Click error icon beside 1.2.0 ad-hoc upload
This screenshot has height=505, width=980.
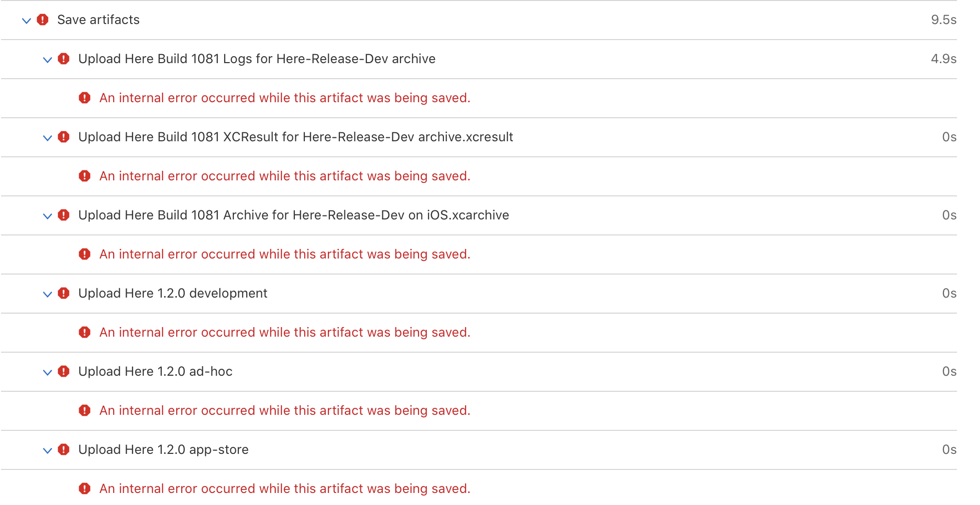pyautogui.click(x=64, y=371)
